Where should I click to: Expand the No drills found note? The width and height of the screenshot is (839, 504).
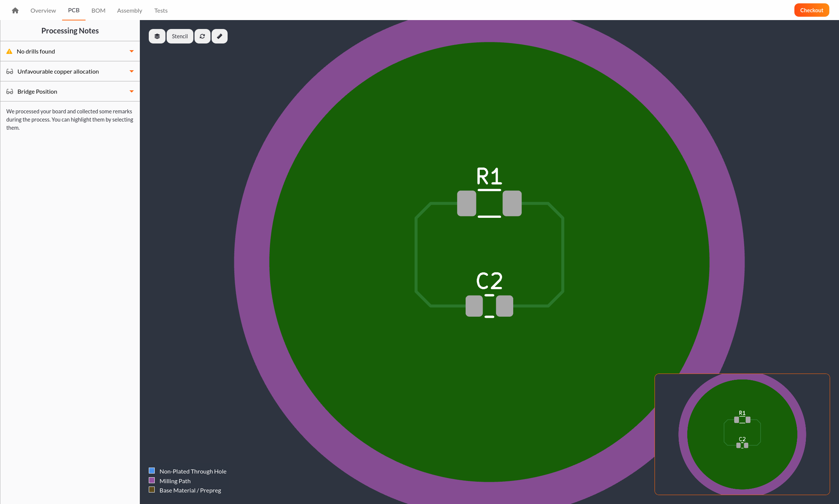132,51
